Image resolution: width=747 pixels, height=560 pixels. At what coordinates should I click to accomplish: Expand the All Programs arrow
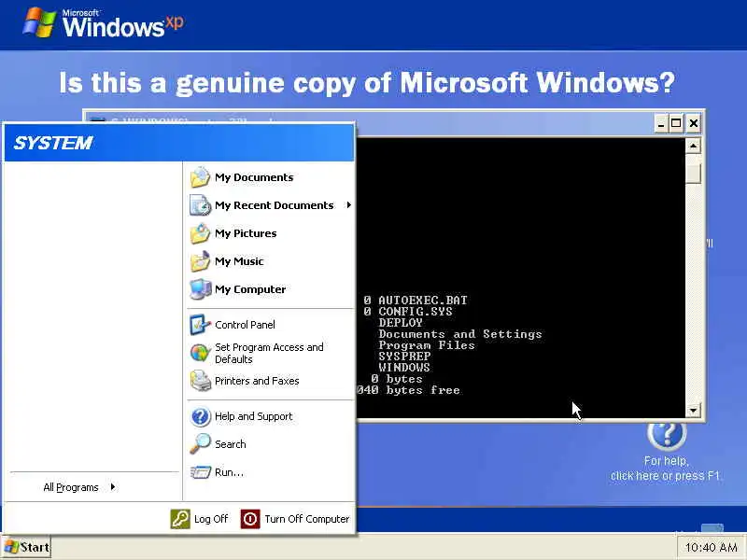click(x=113, y=486)
